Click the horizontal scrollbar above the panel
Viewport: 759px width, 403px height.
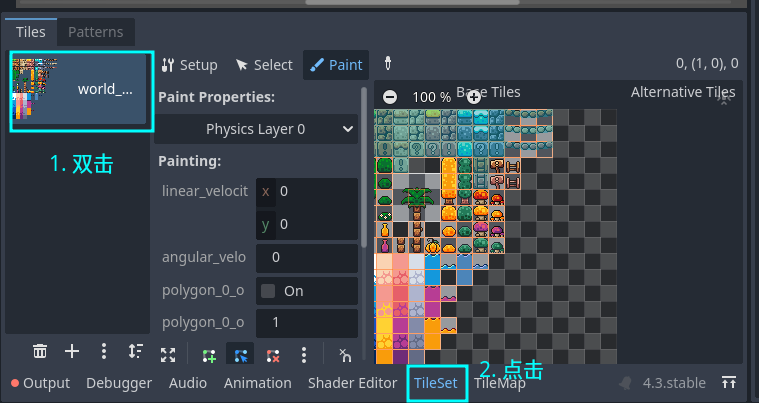click(412, 2)
